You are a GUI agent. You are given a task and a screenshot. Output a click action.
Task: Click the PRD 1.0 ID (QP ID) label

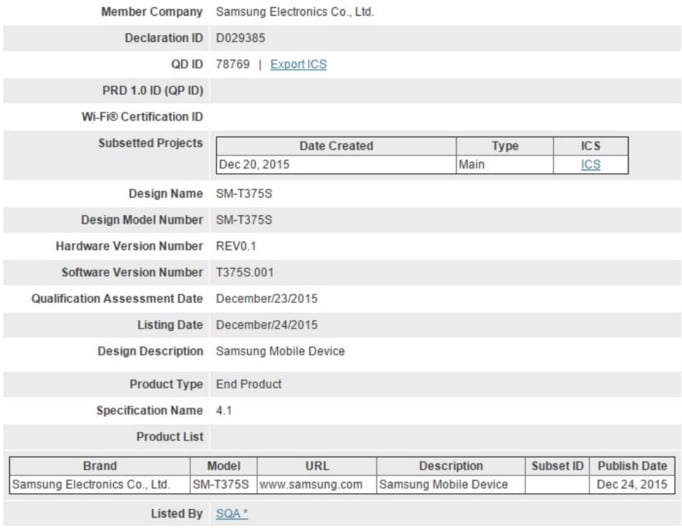(x=153, y=90)
